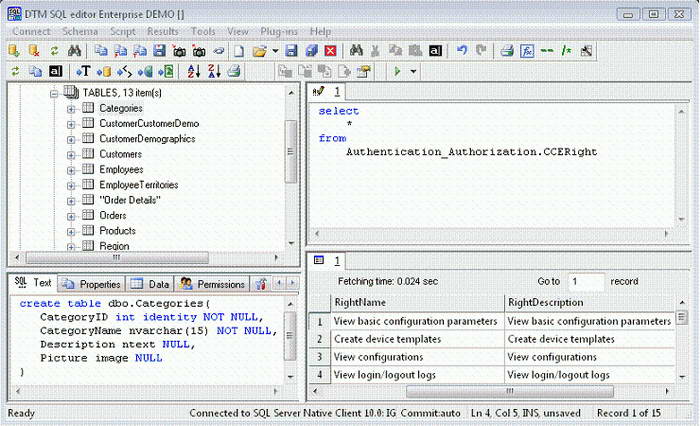Viewport: 700px width, 426px height.
Task: Click the binoculars Find icon beside Connect icons
Action: pos(73,50)
